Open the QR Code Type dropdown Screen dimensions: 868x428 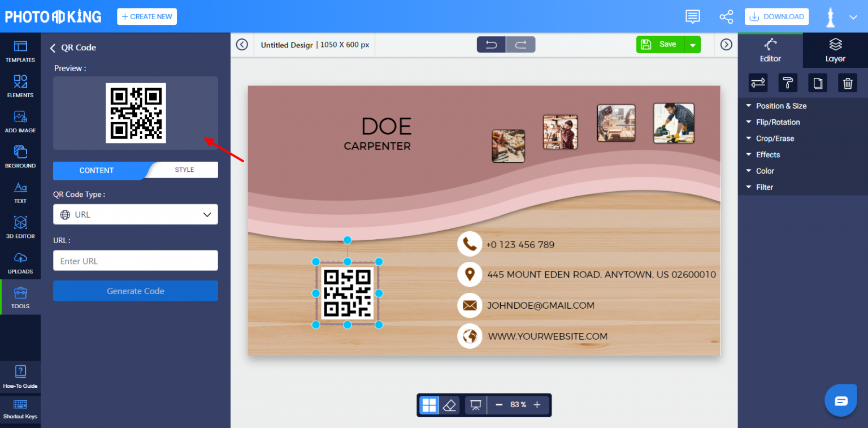[136, 214]
